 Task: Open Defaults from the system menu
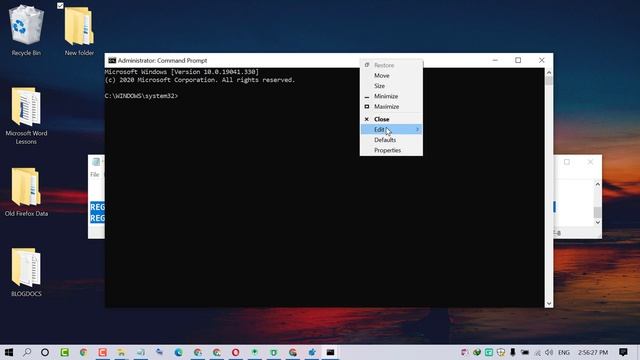391,140
